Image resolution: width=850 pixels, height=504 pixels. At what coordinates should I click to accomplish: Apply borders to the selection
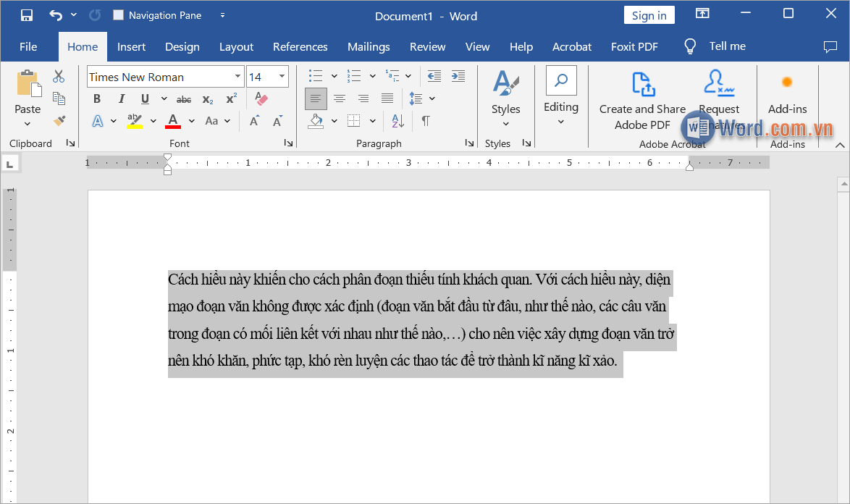[353, 121]
